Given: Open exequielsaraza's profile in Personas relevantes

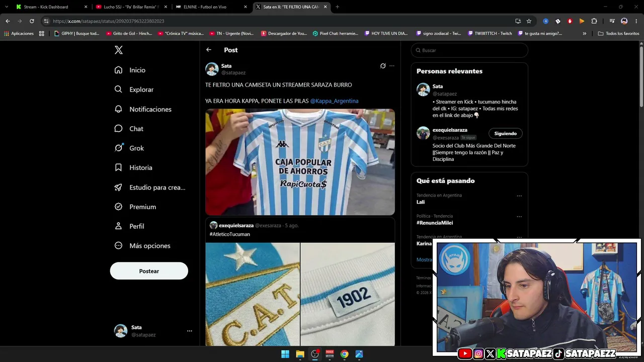Looking at the screenshot, I should [450, 130].
